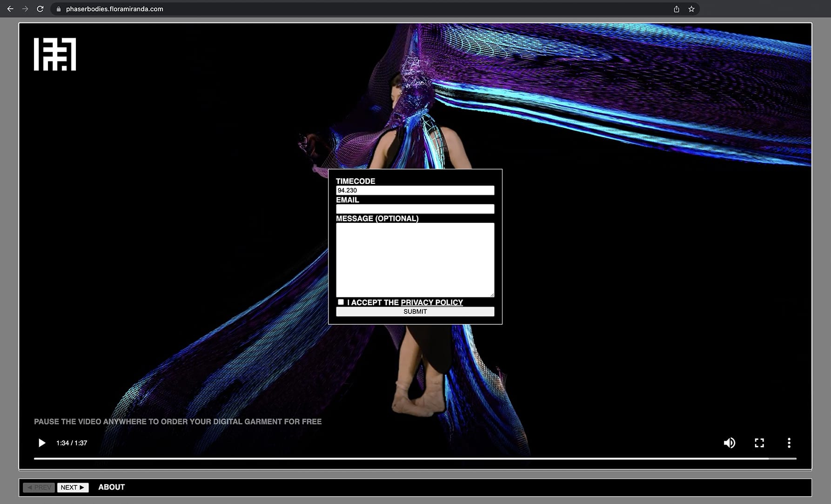Screen dimensions: 831x504
Task: Mute the video with speaker icon
Action: point(729,443)
